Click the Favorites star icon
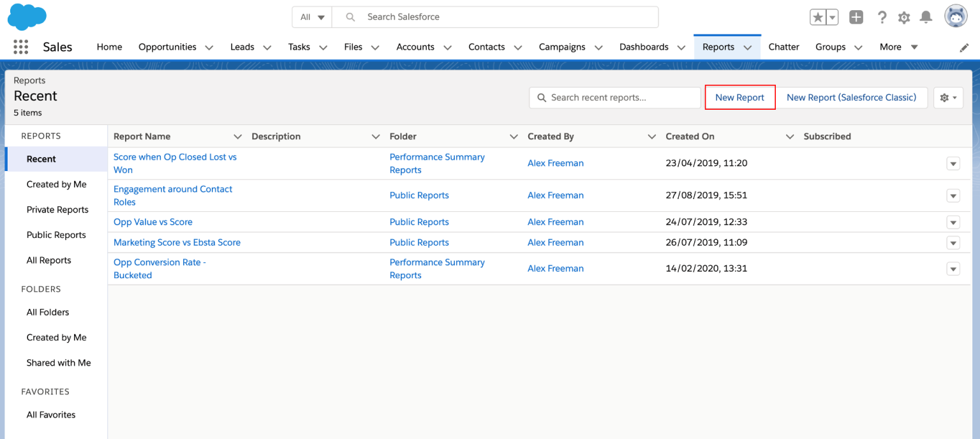The image size is (980, 439). 819,17
